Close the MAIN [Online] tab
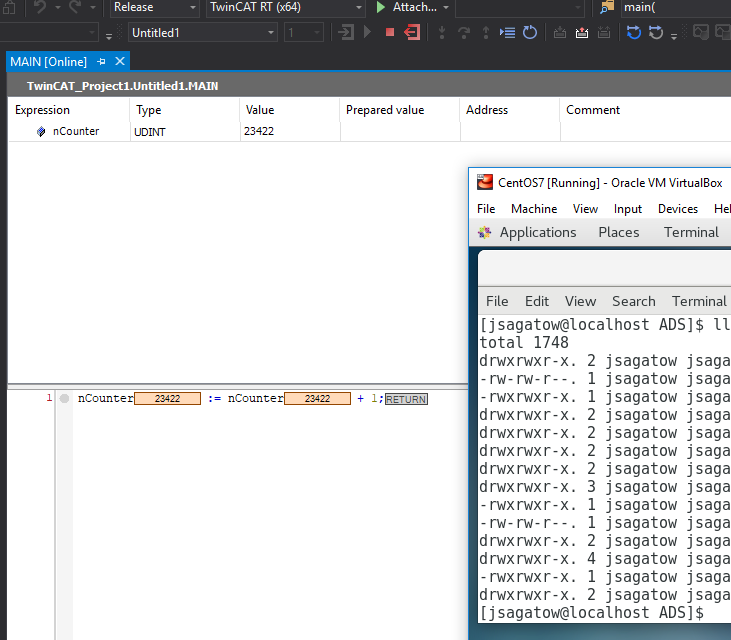 120,61
